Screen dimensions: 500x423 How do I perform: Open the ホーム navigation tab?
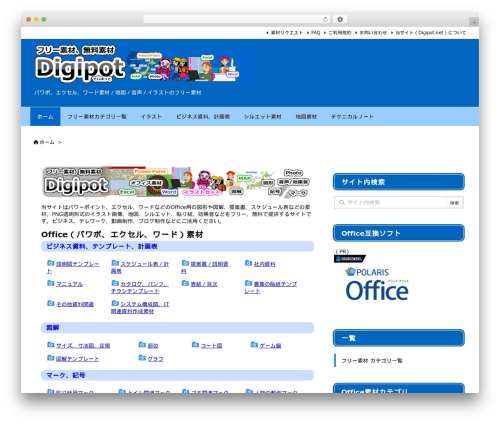click(x=45, y=117)
